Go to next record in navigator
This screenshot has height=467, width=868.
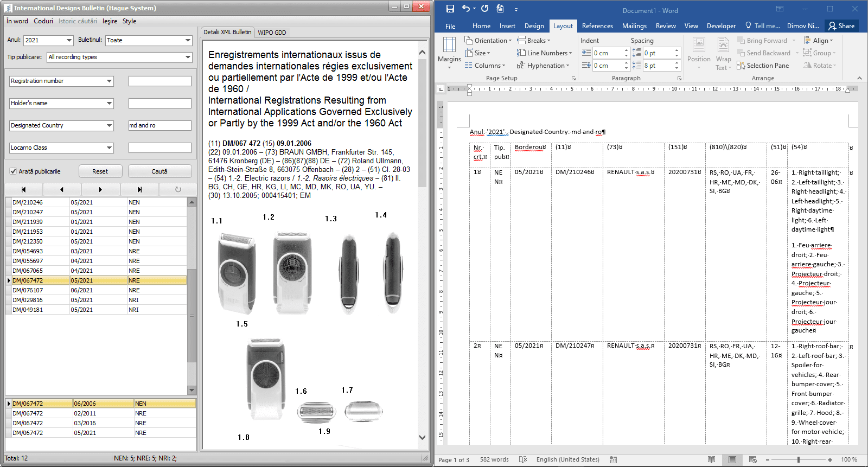pos(100,189)
